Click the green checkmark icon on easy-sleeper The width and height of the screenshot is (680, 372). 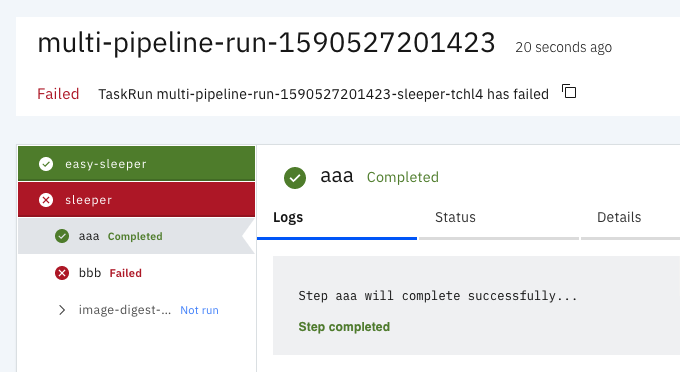pyautogui.click(x=46, y=164)
